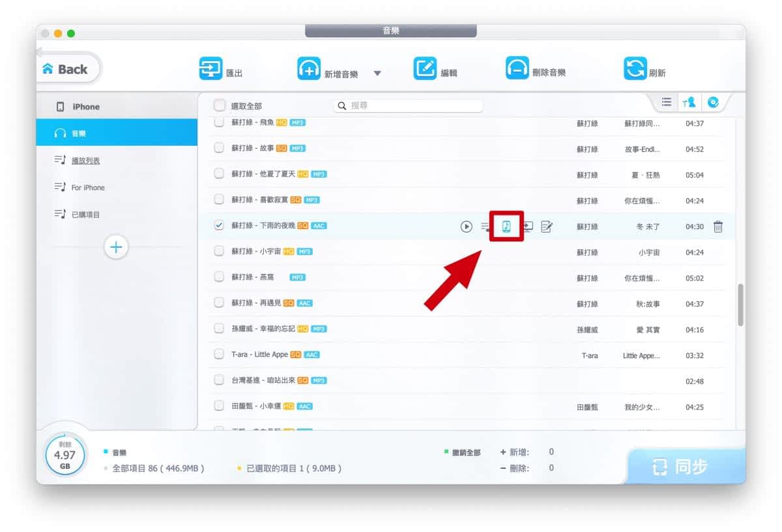Switch to list view icon
782x532 pixels.
pyautogui.click(x=666, y=102)
